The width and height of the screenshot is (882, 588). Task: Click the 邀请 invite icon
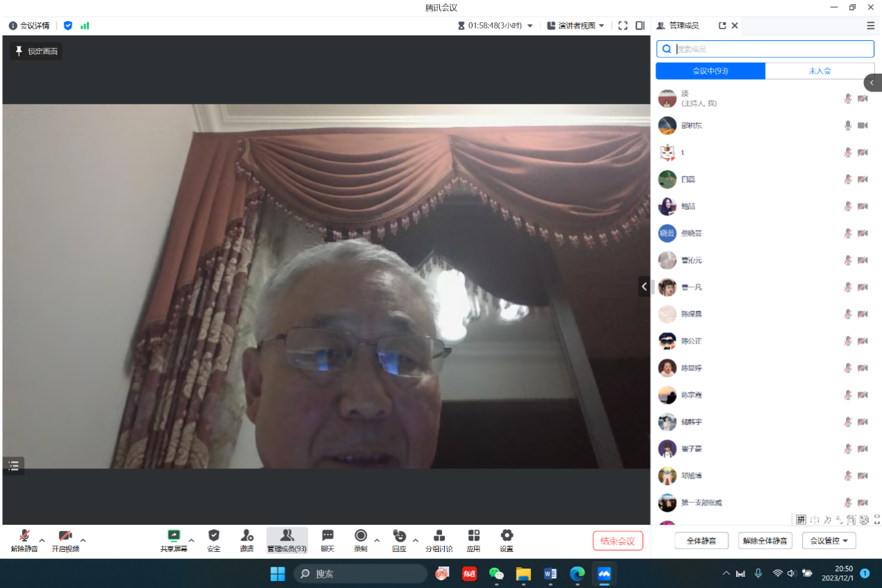(247, 536)
